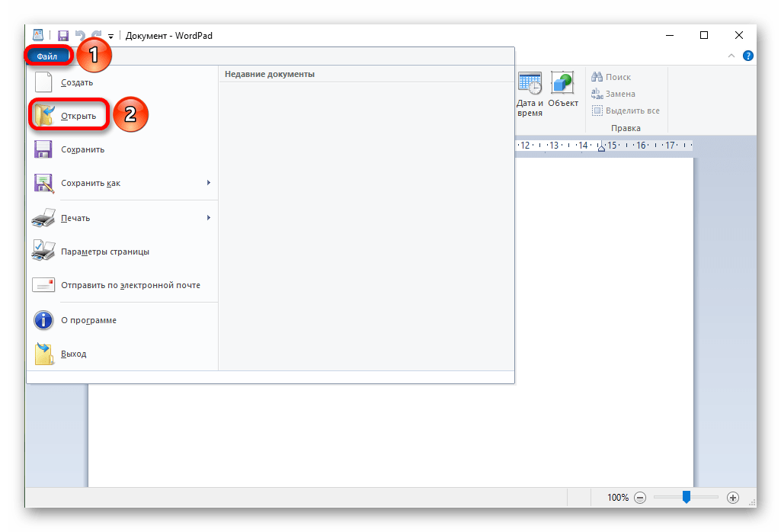The height and width of the screenshot is (532, 781).
Task: Expand the Печать submenu arrow
Action: (209, 218)
